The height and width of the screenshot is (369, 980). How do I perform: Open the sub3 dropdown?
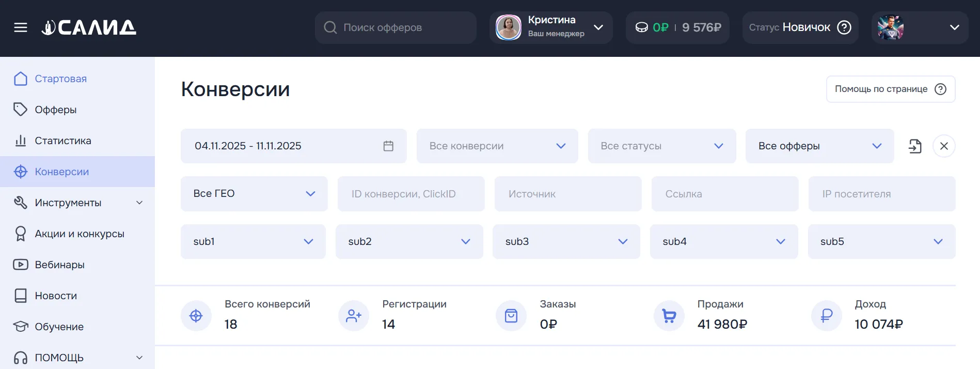566,241
